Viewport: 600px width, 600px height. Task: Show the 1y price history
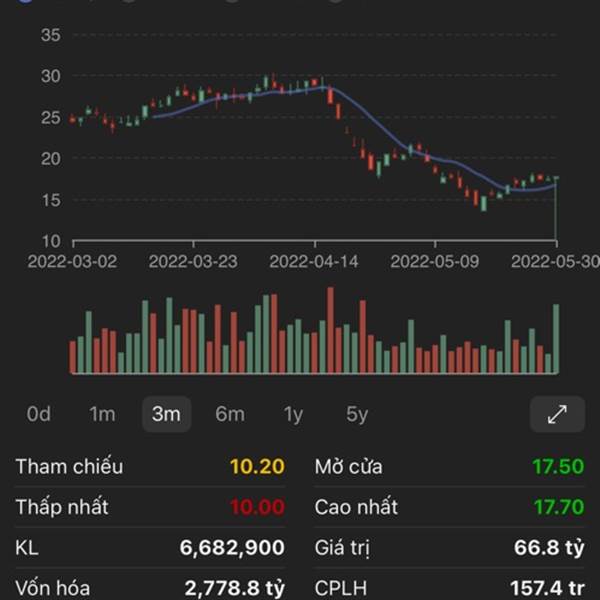[293, 415]
